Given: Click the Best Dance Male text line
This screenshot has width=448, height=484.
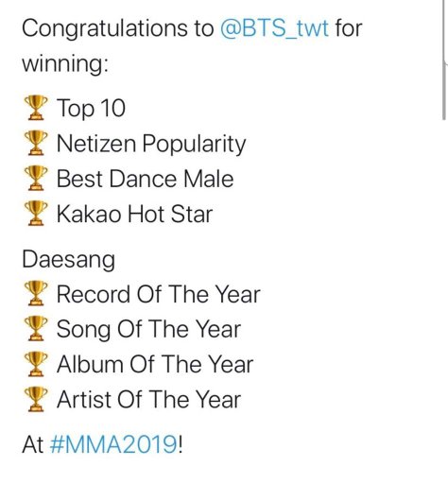Looking at the screenshot, I should [145, 179].
